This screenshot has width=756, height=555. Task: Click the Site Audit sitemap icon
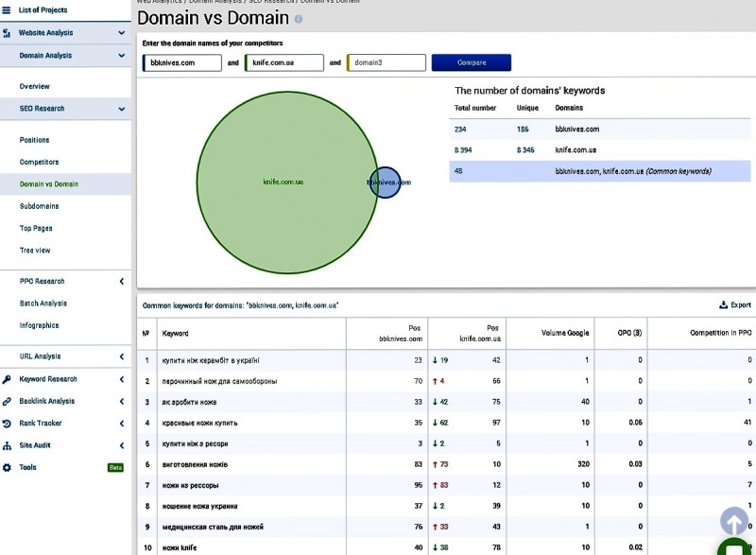point(7,445)
